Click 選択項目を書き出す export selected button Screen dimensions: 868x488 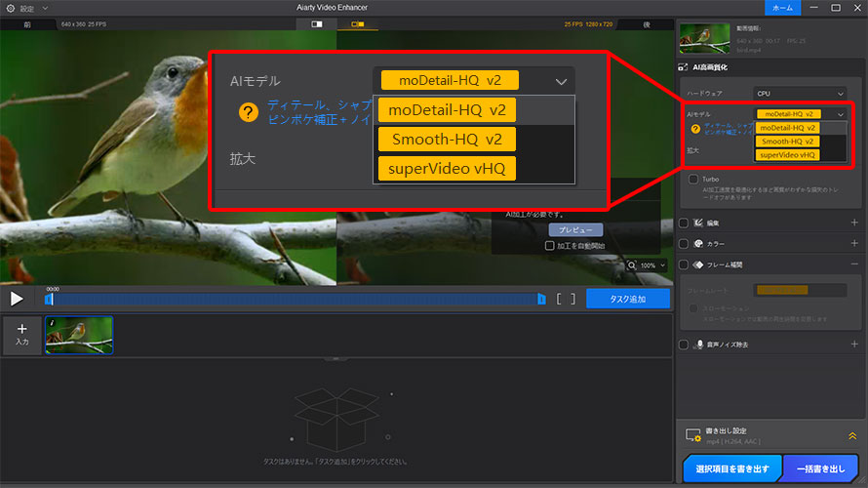pos(731,468)
